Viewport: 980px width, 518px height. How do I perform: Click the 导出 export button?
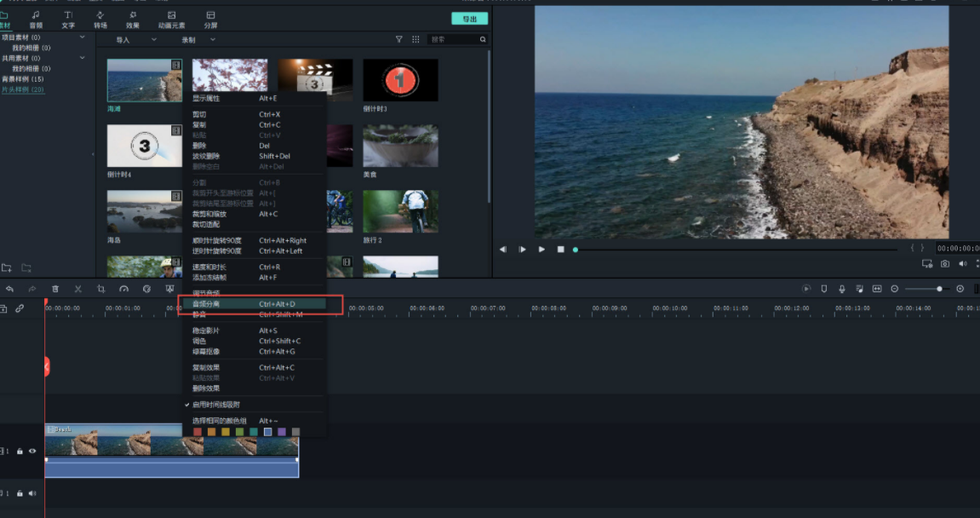pos(469,20)
